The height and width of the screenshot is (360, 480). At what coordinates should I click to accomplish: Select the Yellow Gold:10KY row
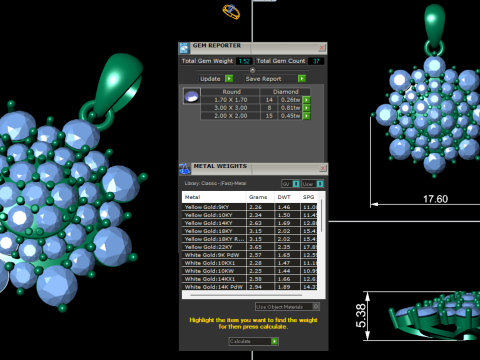(x=251, y=215)
